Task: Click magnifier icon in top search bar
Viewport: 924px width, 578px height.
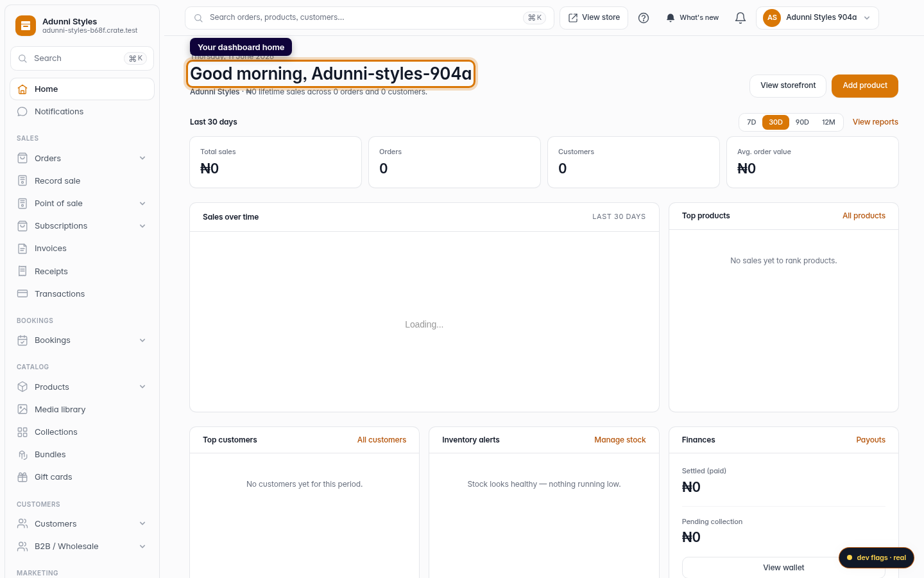Action: click(199, 18)
